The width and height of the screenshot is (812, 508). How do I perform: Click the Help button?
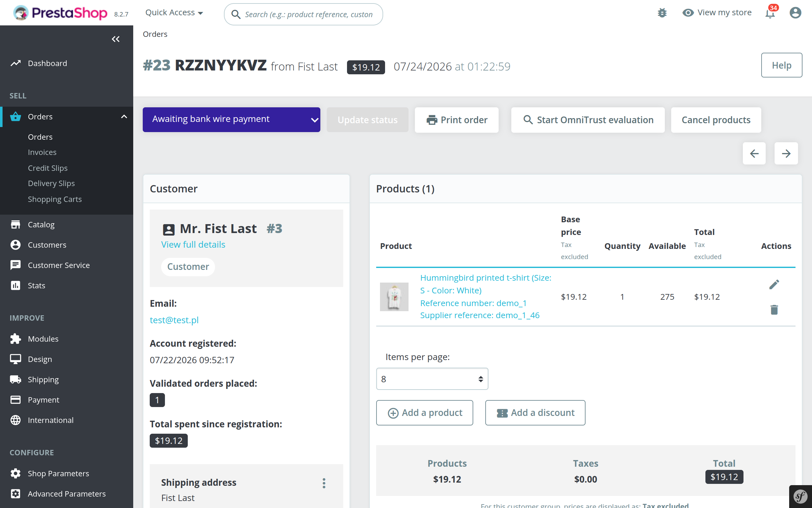(782, 65)
